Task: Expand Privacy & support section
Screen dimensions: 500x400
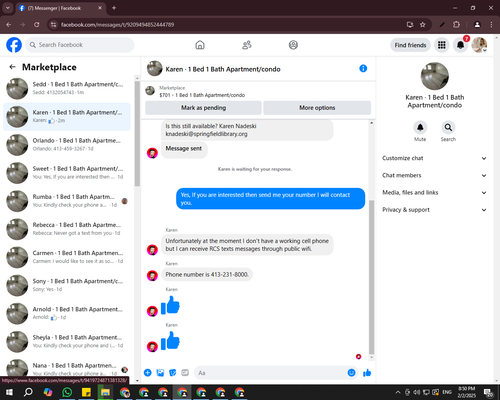Action: tap(434, 210)
